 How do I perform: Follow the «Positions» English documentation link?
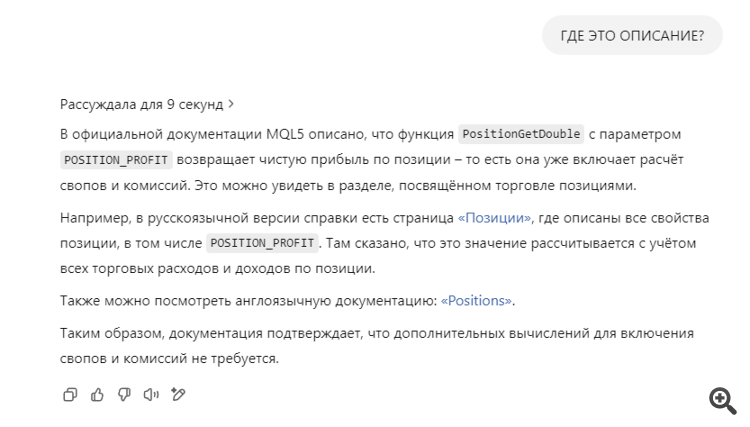476,300
